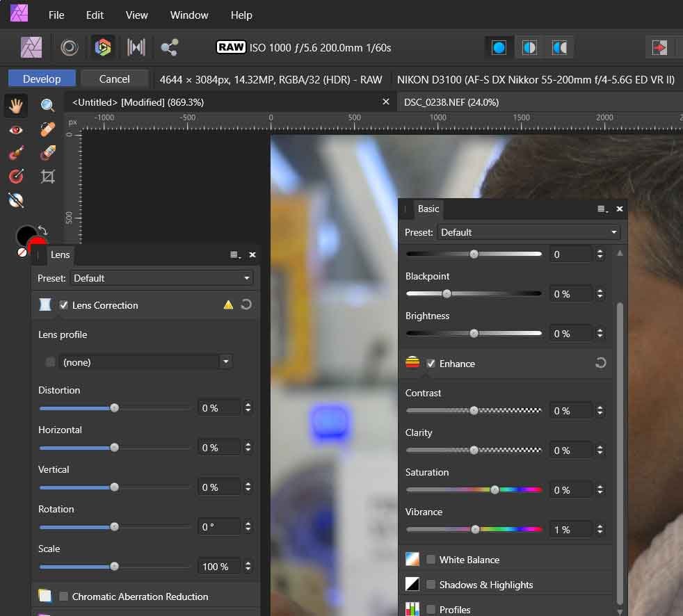Screen dimensions: 683x616
Task: Disable the Lens Correction checkbox
Action: pos(64,305)
